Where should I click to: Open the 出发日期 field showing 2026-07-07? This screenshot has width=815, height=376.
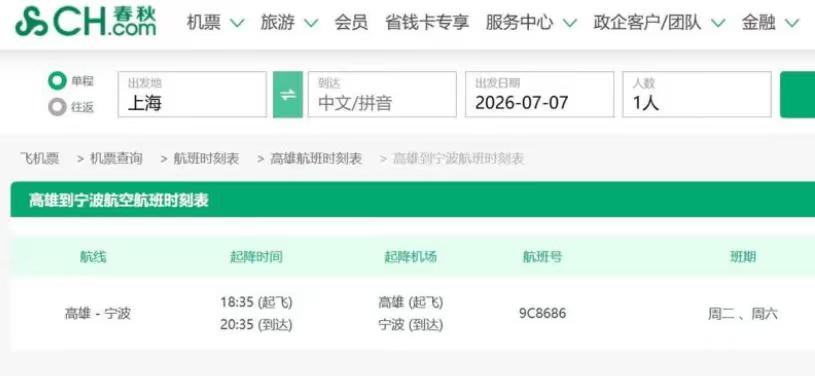[540, 95]
